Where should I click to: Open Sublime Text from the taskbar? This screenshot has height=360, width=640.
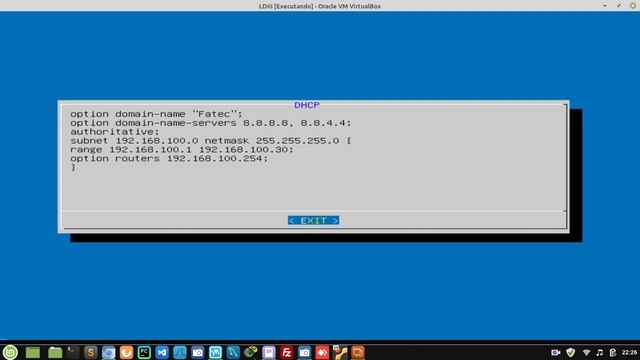click(x=91, y=352)
